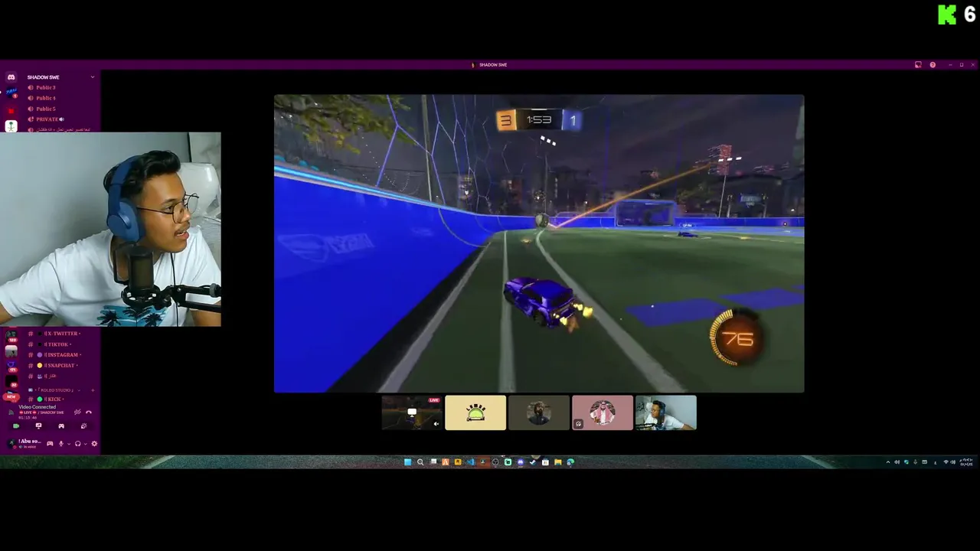Open Windows taskbar search
Screen dimensions: 980x551
pos(420,462)
